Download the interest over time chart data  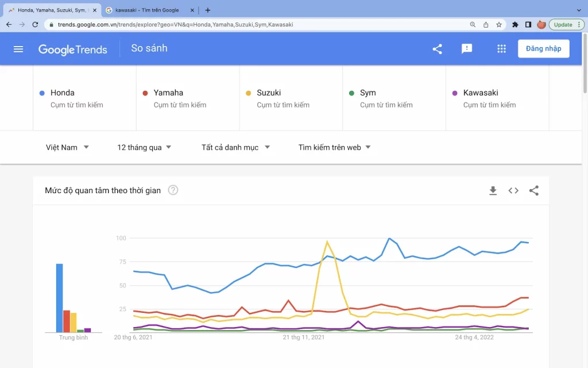coord(493,190)
